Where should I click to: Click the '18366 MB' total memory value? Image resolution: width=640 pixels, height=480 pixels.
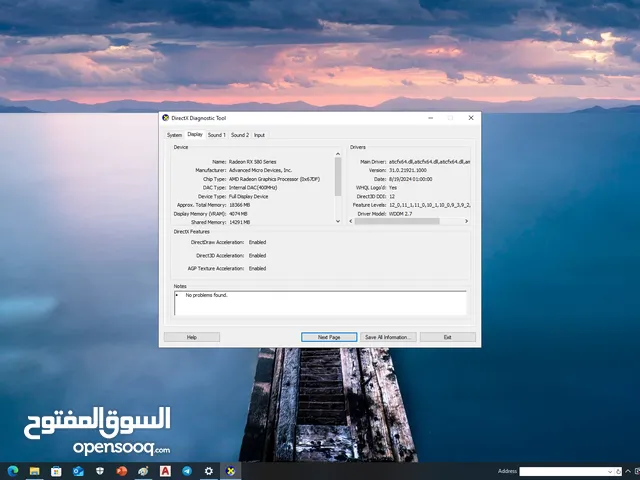click(x=239, y=205)
